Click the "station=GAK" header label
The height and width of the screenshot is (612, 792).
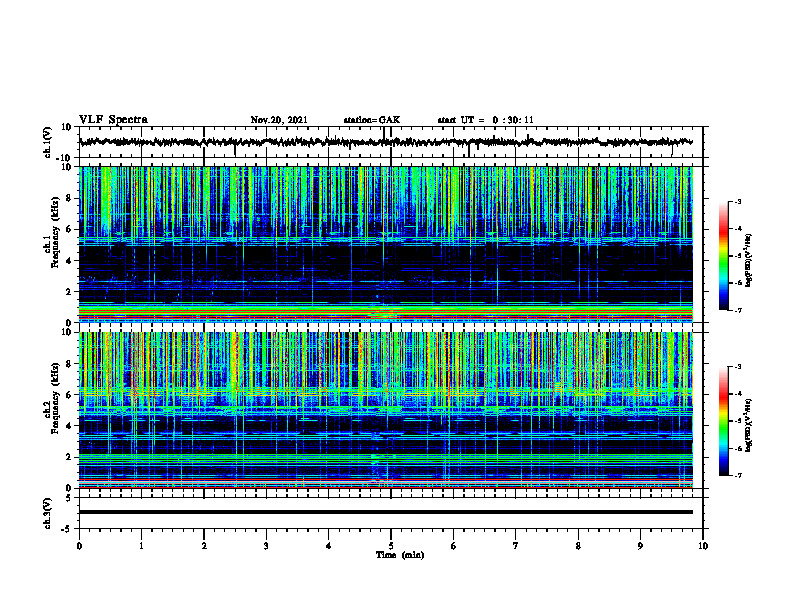372,120
